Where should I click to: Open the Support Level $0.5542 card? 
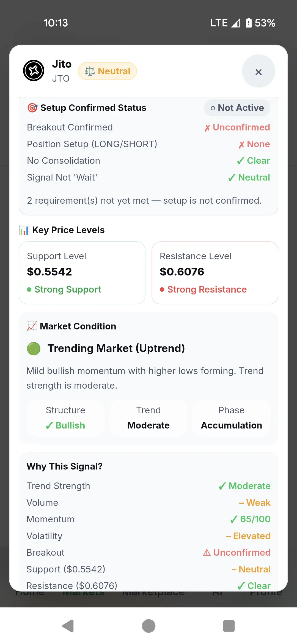[x=82, y=273]
